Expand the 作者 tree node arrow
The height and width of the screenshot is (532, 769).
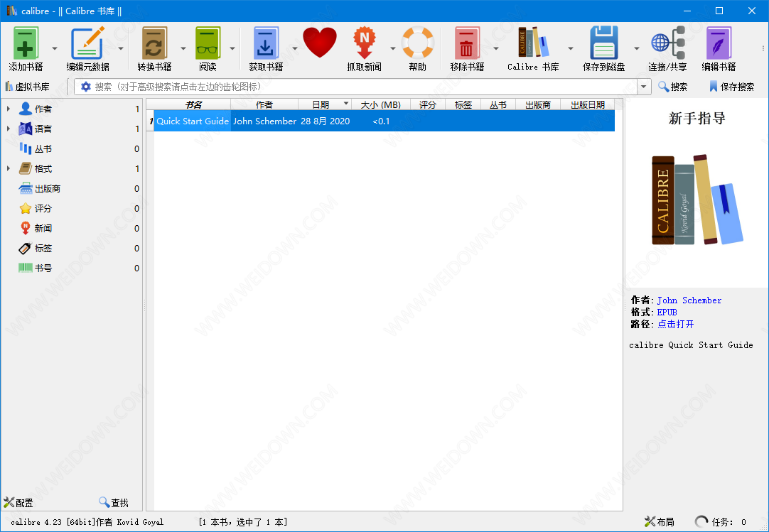[x=9, y=109]
